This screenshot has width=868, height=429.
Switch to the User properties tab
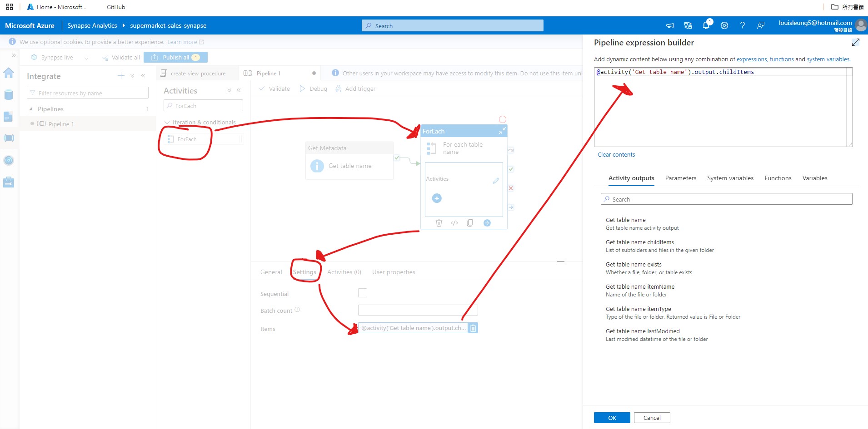tap(393, 272)
